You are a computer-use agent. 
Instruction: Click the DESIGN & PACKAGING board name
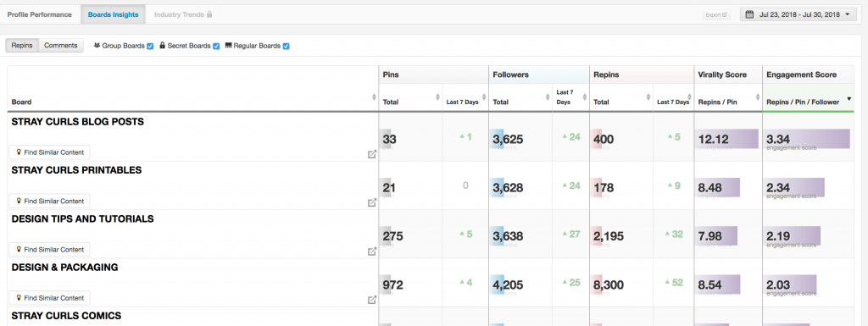[64, 268]
